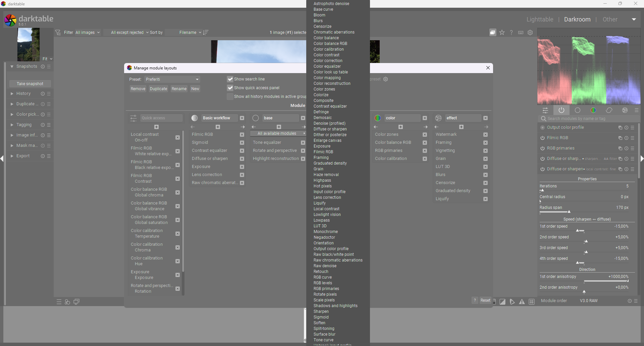This screenshot has width=644, height=346.
Task: Reverse the sort order
Action: point(206,33)
